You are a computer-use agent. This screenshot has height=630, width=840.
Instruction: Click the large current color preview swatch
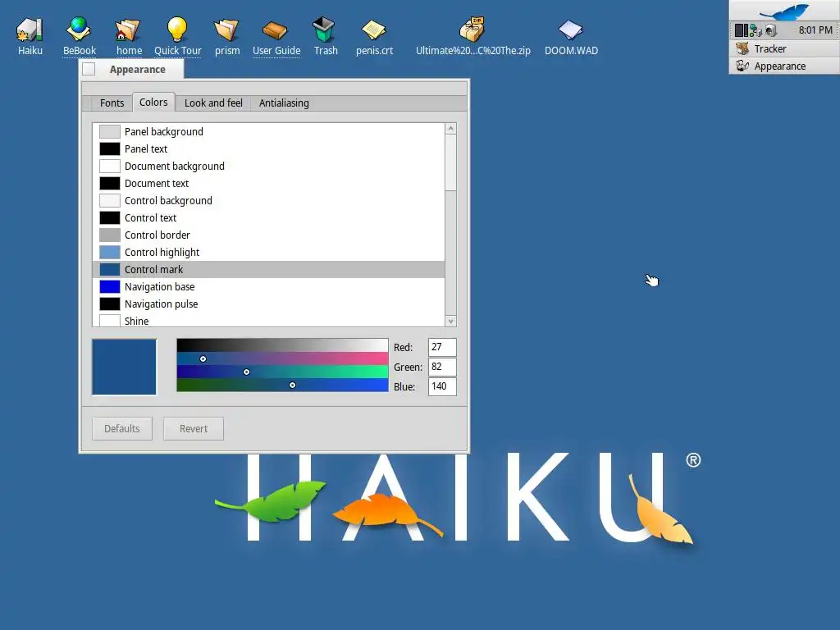pyautogui.click(x=124, y=367)
